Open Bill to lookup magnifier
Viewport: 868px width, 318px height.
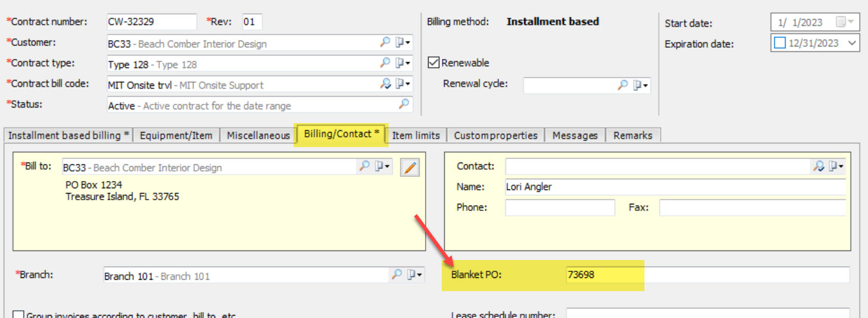pos(364,166)
